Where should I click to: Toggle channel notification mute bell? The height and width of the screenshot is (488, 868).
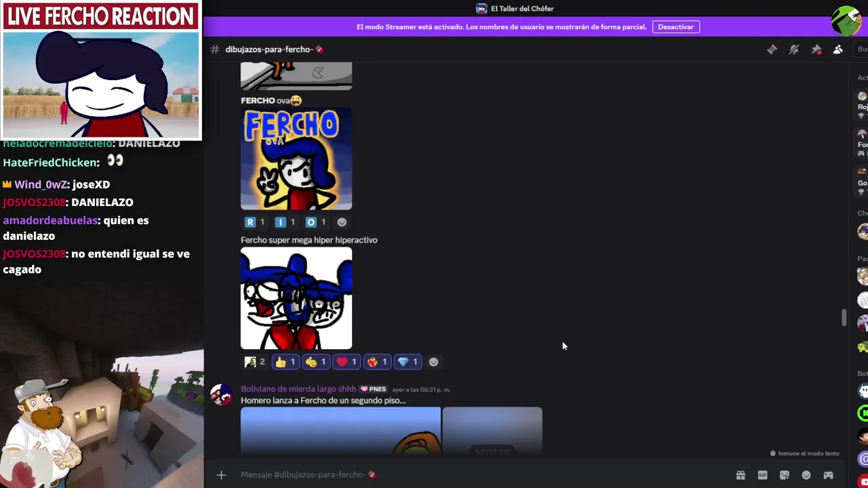794,49
